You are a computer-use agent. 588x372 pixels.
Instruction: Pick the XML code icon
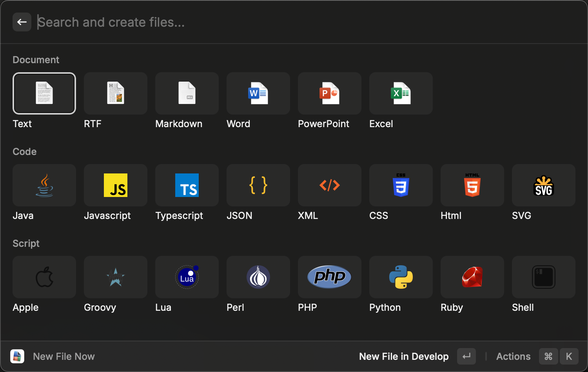coord(330,185)
